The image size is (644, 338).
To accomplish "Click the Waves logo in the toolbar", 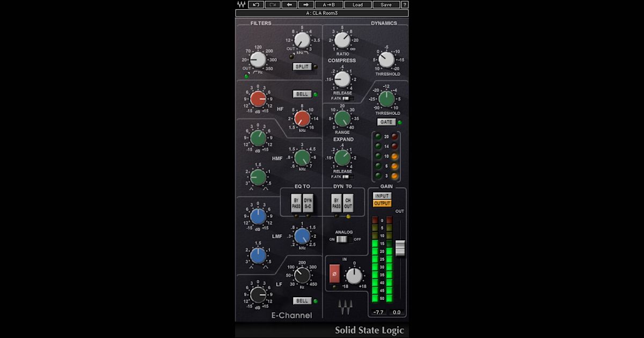I will [x=241, y=5].
